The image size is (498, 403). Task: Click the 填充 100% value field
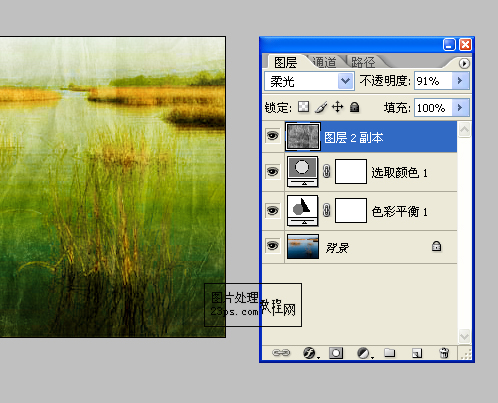point(433,108)
